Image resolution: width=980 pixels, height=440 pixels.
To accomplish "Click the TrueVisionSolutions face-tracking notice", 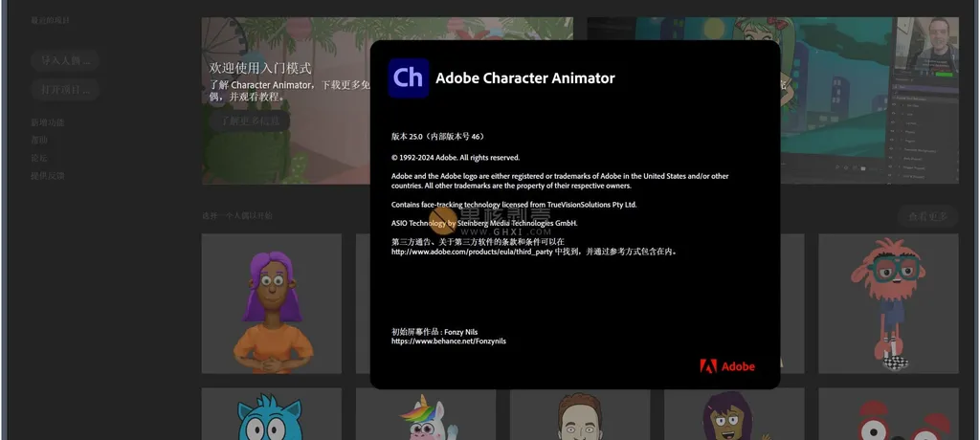I will pyautogui.click(x=514, y=205).
